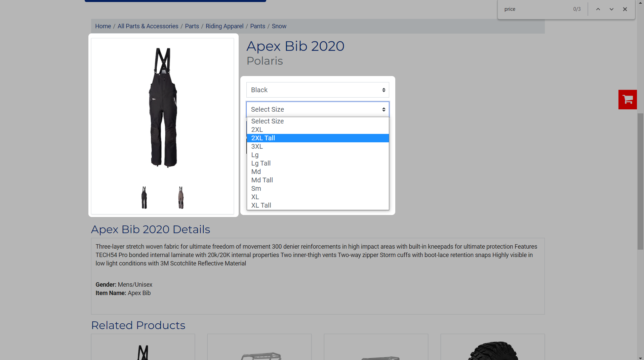Viewport: 644px width, 360px height.
Task: Click the page vertical scrollbar
Action: pyautogui.click(x=640, y=182)
